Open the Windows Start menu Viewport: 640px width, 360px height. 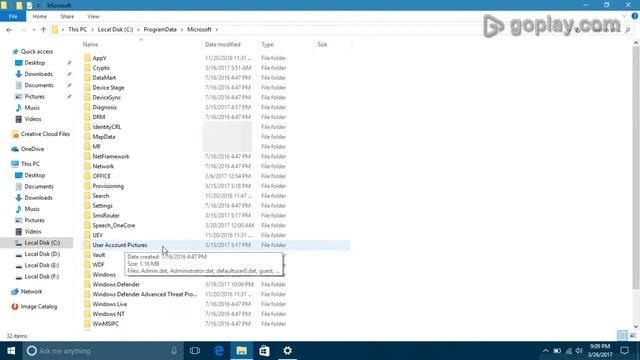pos(11,351)
